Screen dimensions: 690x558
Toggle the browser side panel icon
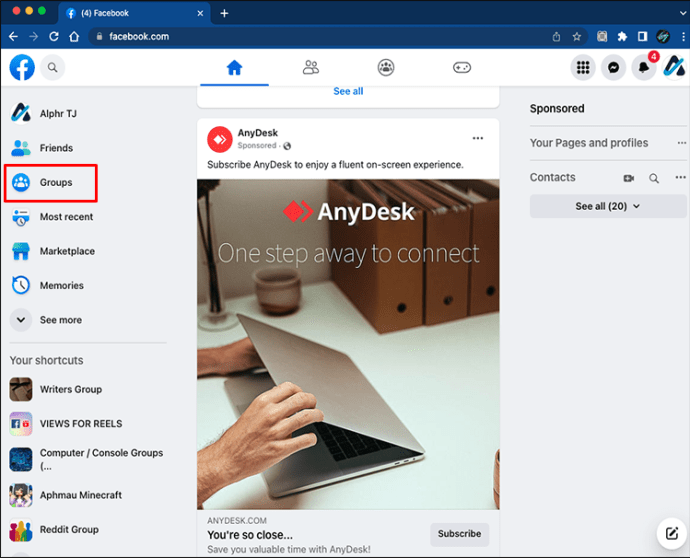point(642,37)
